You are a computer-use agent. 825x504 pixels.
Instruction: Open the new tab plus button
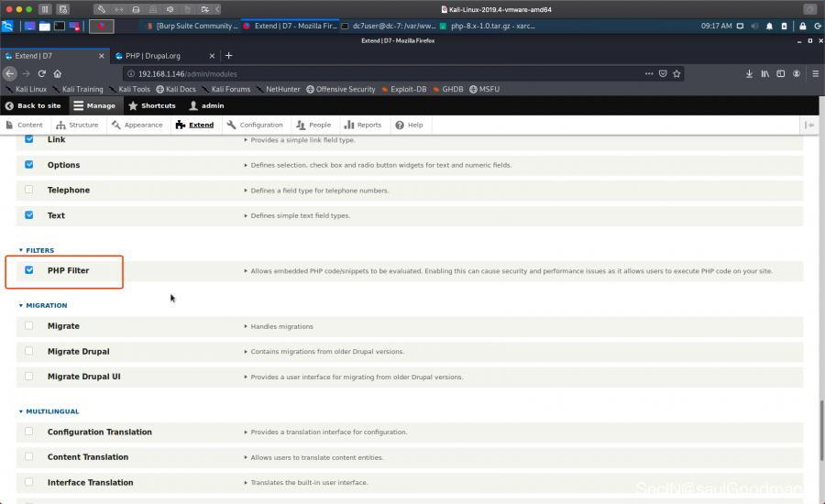pos(228,56)
